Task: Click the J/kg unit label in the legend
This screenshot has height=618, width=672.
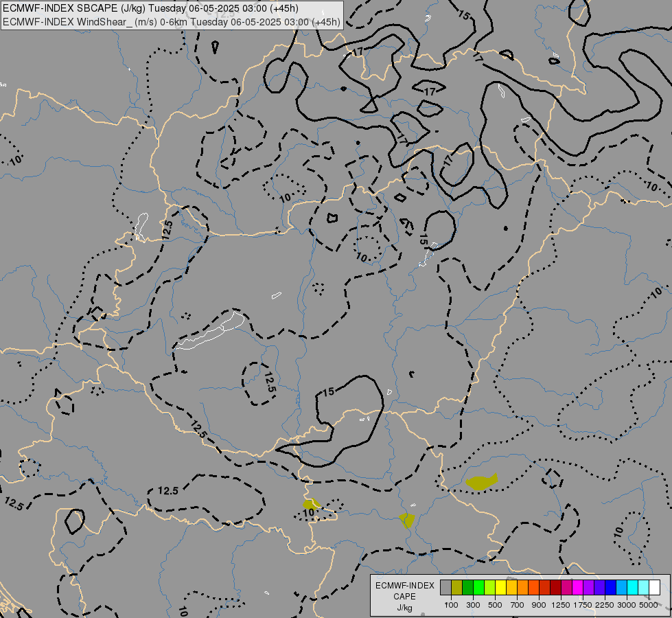Action: pyautogui.click(x=404, y=608)
